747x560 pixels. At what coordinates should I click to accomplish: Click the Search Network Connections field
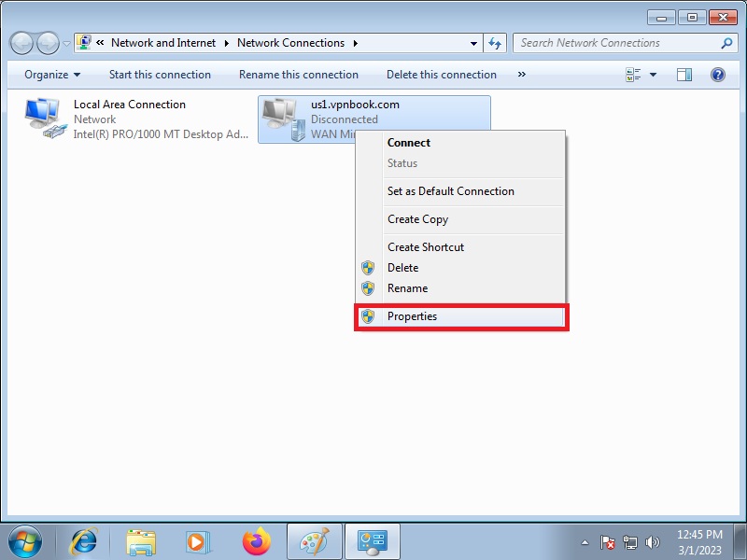[616, 43]
